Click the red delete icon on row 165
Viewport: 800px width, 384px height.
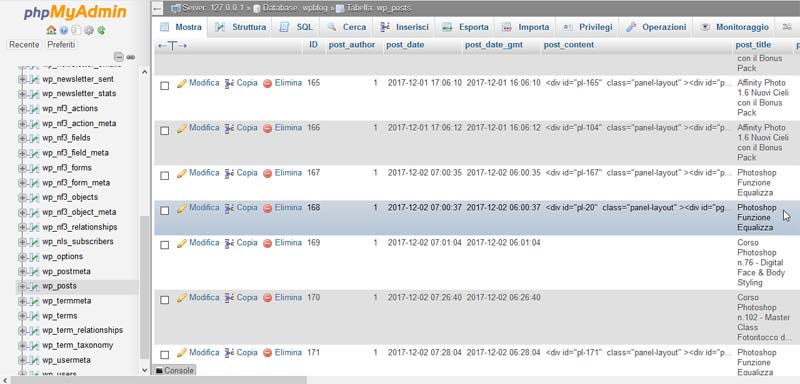pyautogui.click(x=267, y=84)
